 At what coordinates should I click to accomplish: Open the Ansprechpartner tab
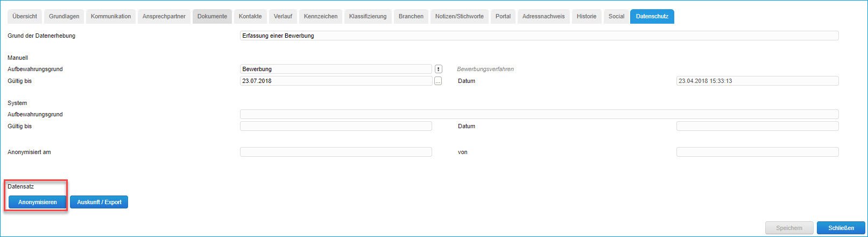164,16
